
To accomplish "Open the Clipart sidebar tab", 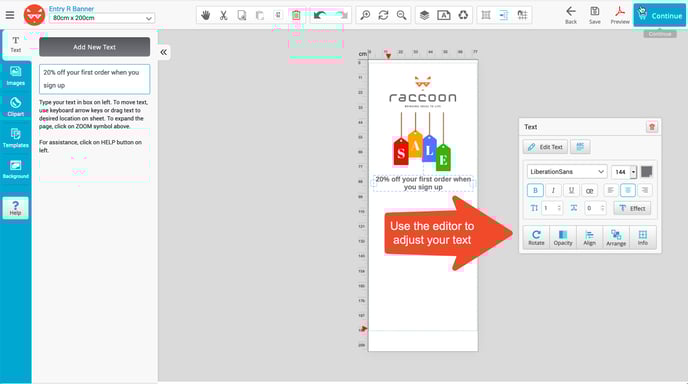I will pos(15,107).
